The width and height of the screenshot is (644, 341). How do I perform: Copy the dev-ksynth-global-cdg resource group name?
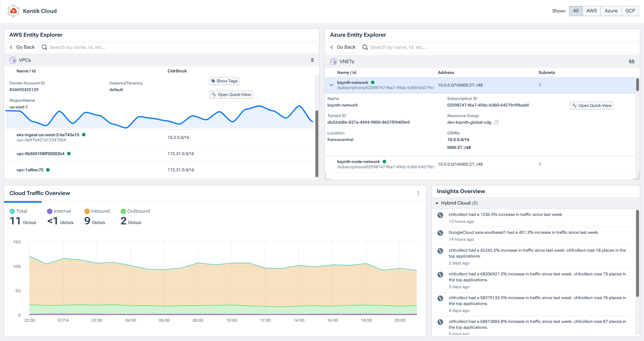click(x=496, y=122)
